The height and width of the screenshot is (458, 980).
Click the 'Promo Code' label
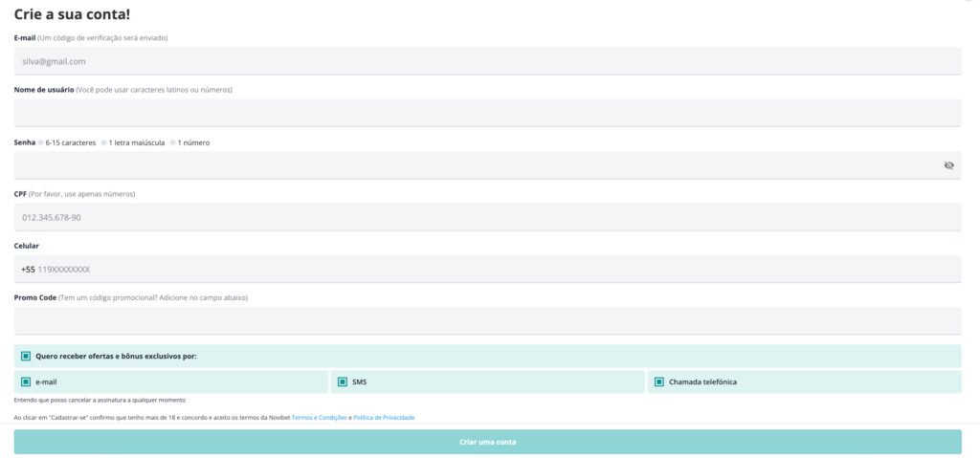[x=35, y=298]
